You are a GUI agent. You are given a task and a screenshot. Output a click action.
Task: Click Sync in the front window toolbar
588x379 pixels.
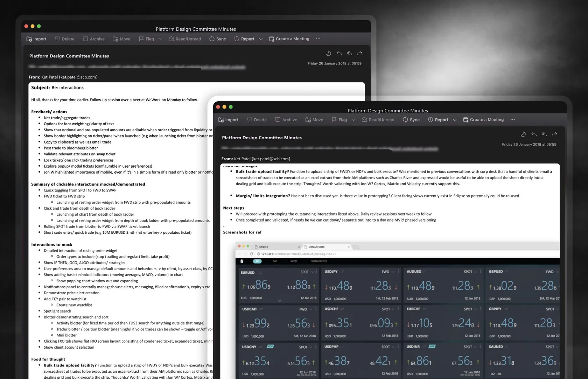pyautogui.click(x=411, y=120)
